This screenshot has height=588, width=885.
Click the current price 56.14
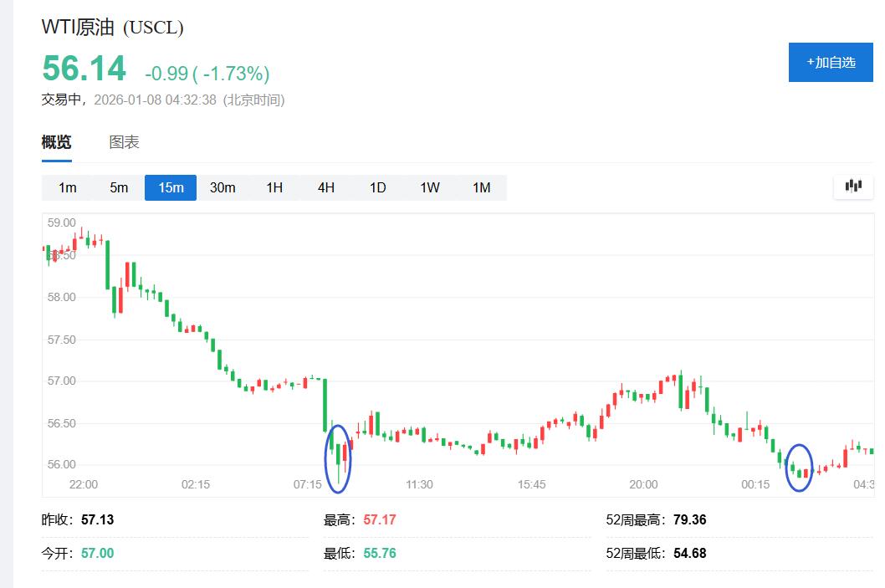84,69
